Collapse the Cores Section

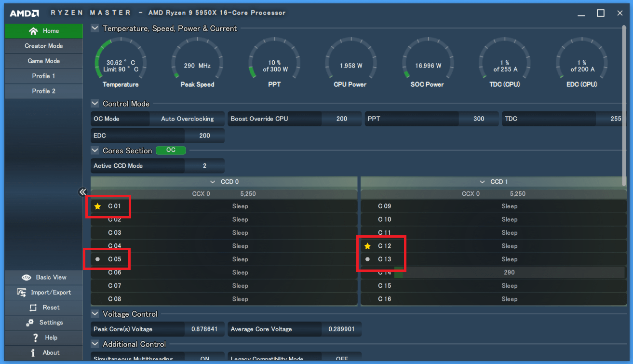95,151
